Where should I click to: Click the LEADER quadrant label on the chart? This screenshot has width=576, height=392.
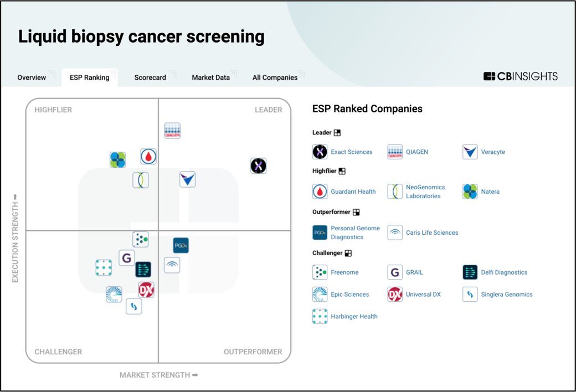(269, 110)
